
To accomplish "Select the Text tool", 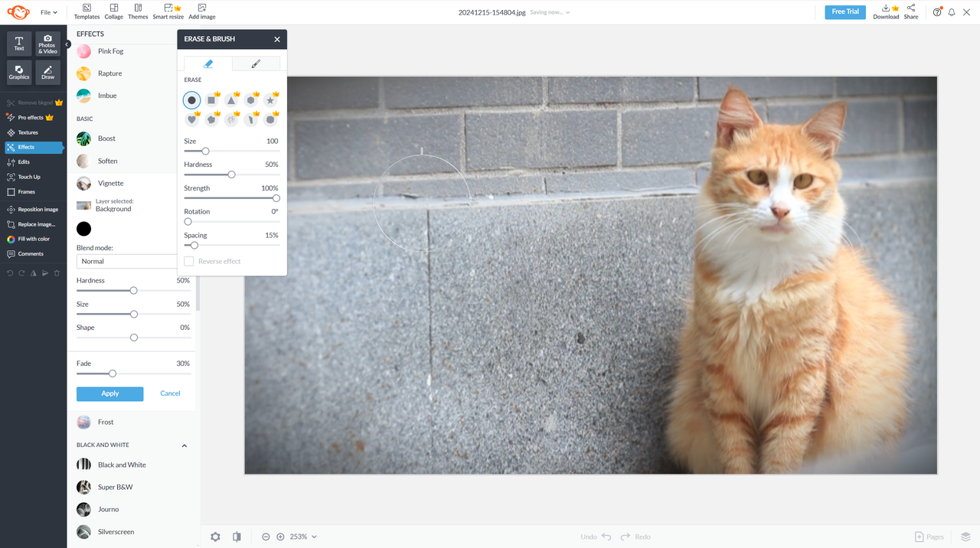I will [19, 43].
